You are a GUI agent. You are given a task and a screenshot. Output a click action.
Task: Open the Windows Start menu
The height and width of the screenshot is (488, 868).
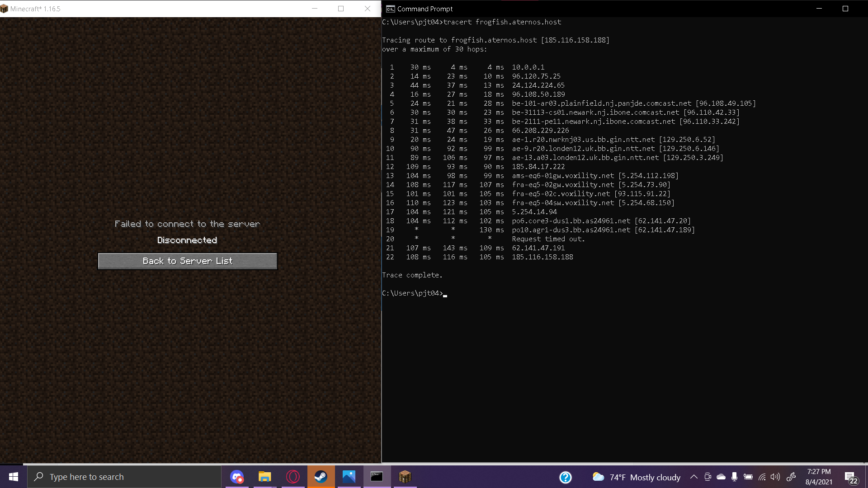pos(14,477)
